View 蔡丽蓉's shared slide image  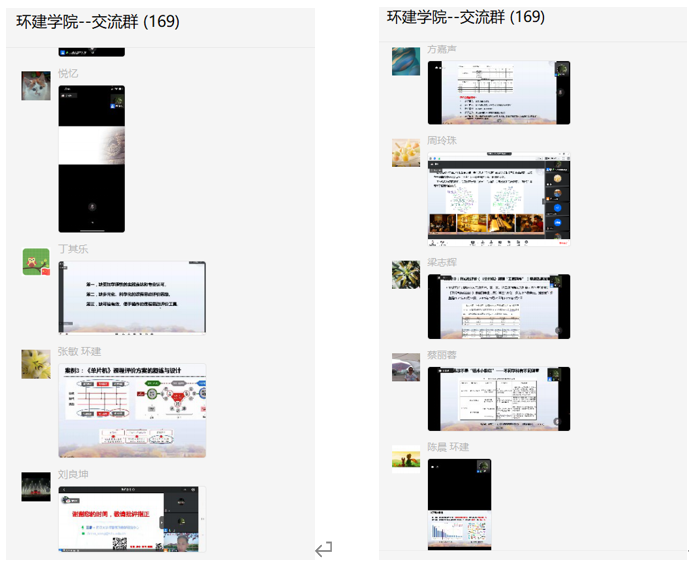(499, 399)
